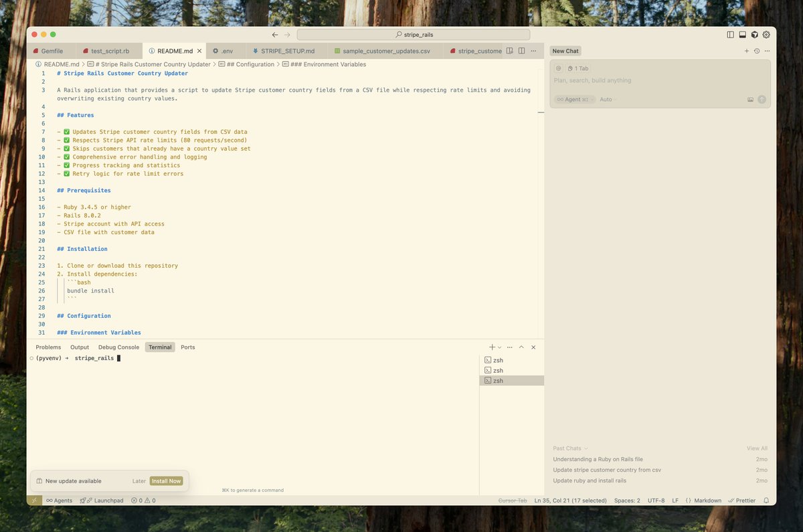Click line and column indicator Ln 35
This screenshot has height=532, width=803.
coord(570,501)
